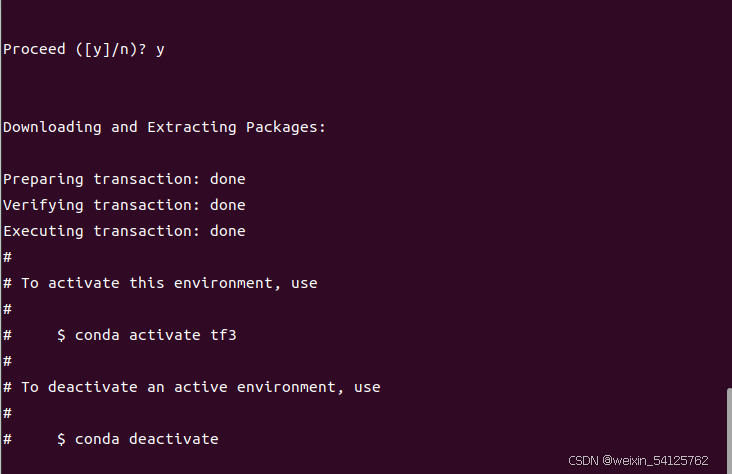The image size is (732, 474).
Task: Click the lone '#' below 'Executing transaction'
Action: tap(7, 257)
